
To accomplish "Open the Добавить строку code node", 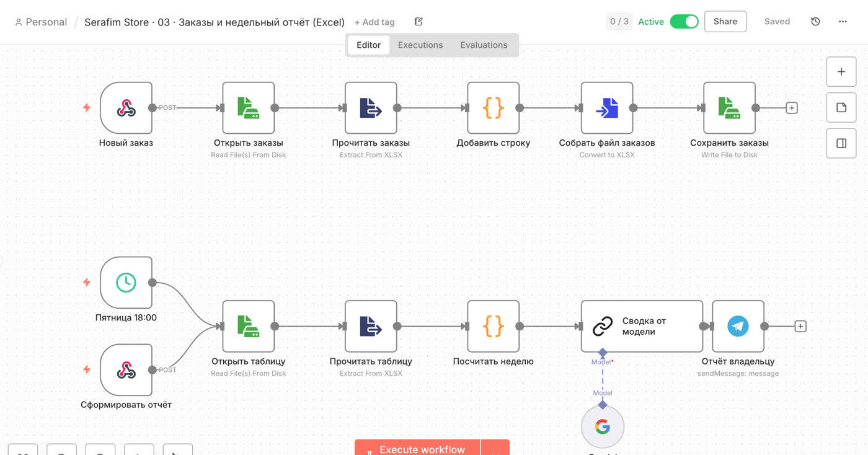I will (494, 108).
